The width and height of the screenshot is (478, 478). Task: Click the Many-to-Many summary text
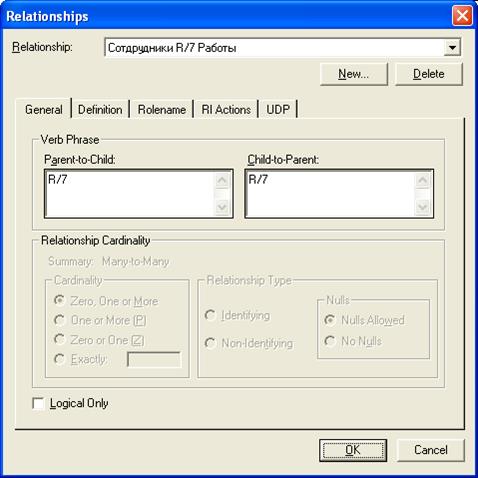tap(135, 261)
